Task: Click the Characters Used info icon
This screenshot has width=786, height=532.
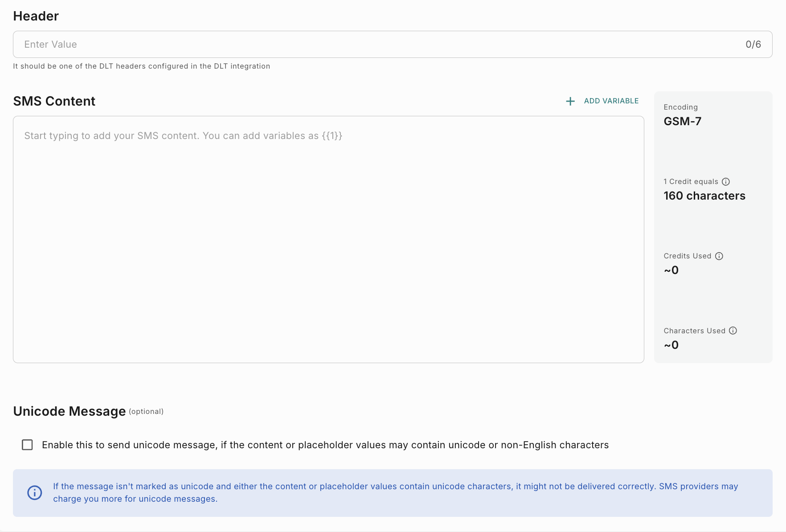Action: [x=733, y=331]
